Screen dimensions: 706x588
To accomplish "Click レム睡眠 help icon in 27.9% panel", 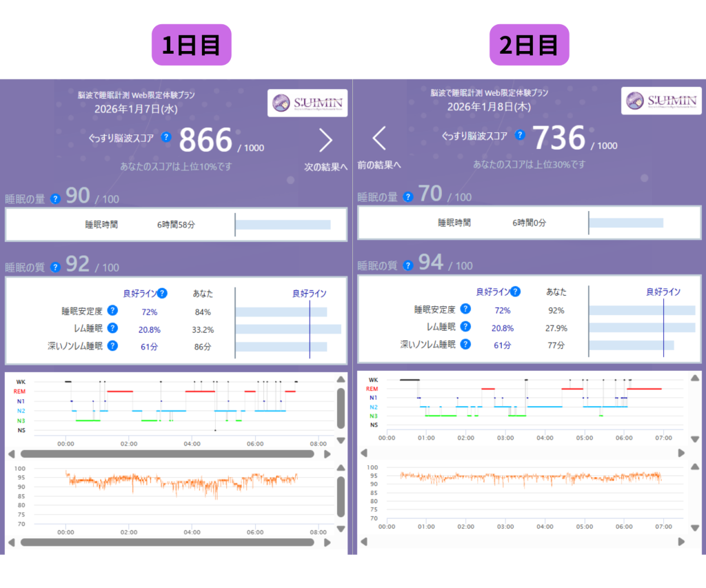I will pyautogui.click(x=465, y=327).
